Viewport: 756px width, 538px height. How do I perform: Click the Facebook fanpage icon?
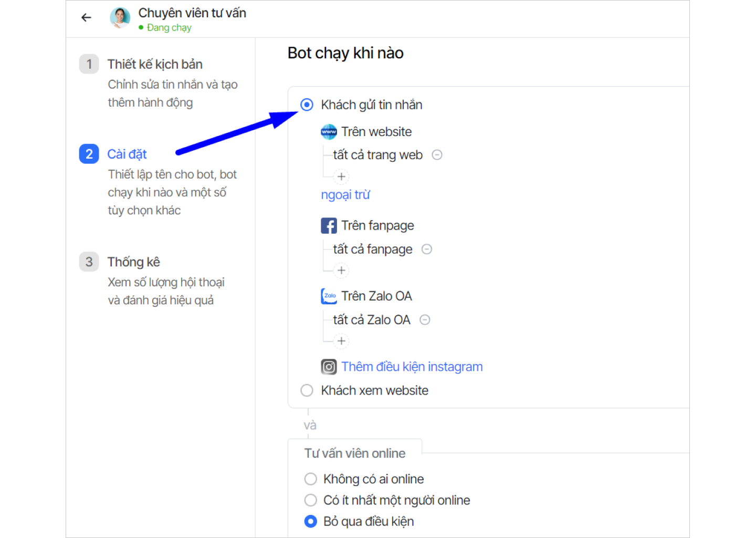click(329, 226)
